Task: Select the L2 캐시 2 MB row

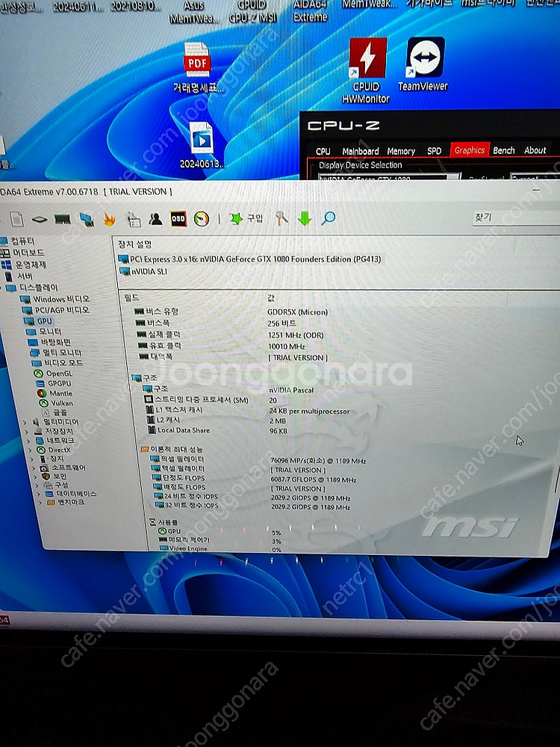Action: pos(217,420)
